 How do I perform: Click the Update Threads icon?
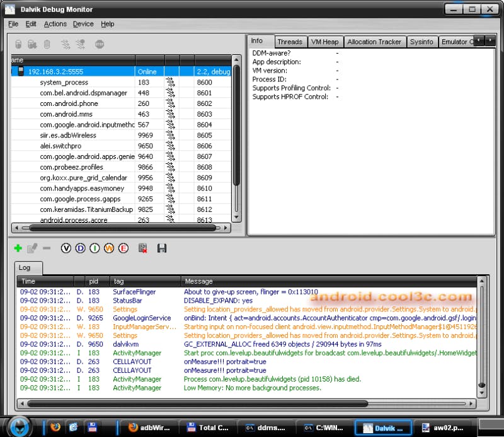pos(65,44)
